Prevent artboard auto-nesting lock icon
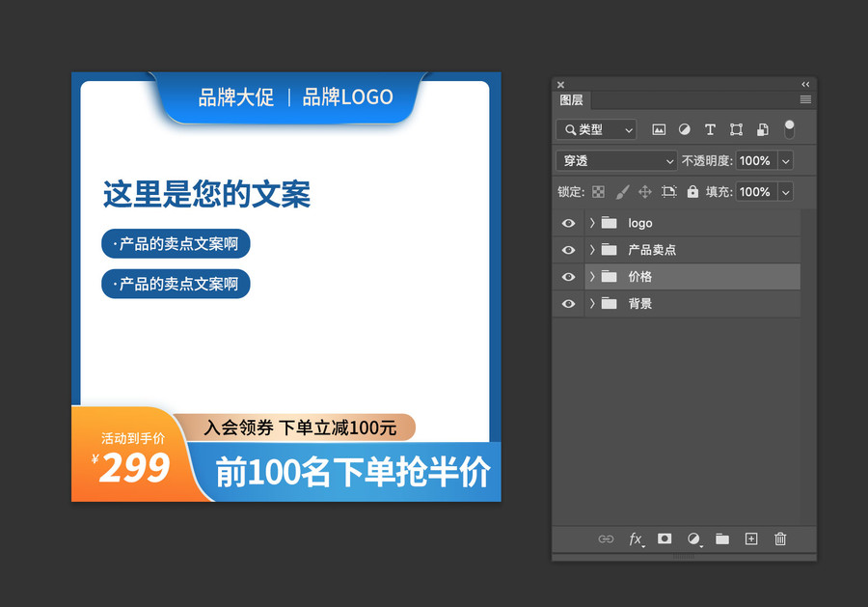868x607 pixels. coord(668,192)
